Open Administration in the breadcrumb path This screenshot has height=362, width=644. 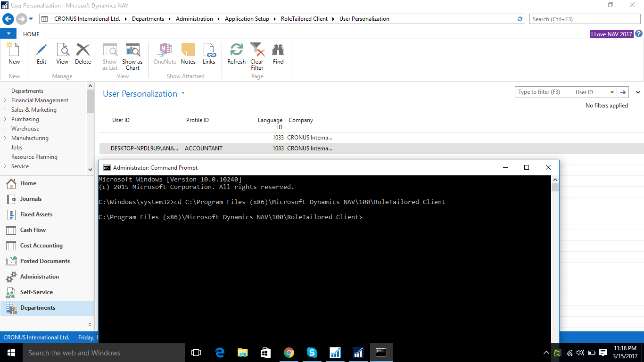[194, 19]
